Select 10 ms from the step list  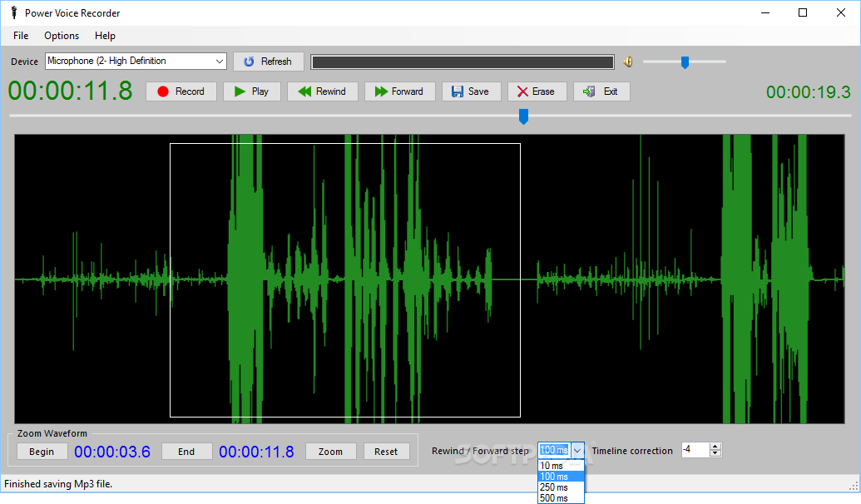552,466
